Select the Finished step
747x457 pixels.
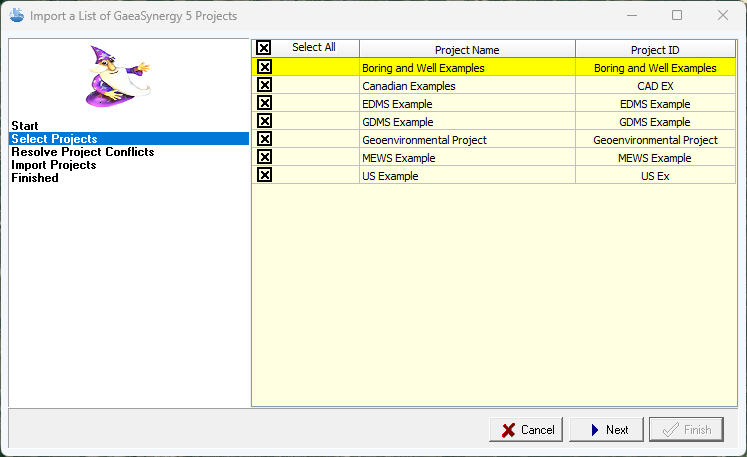35,178
